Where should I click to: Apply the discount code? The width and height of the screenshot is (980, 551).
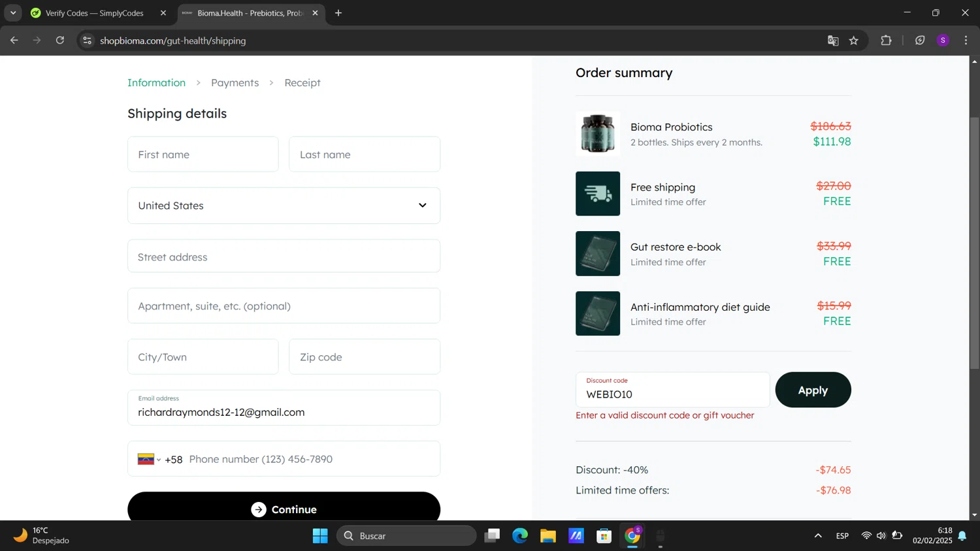(813, 390)
